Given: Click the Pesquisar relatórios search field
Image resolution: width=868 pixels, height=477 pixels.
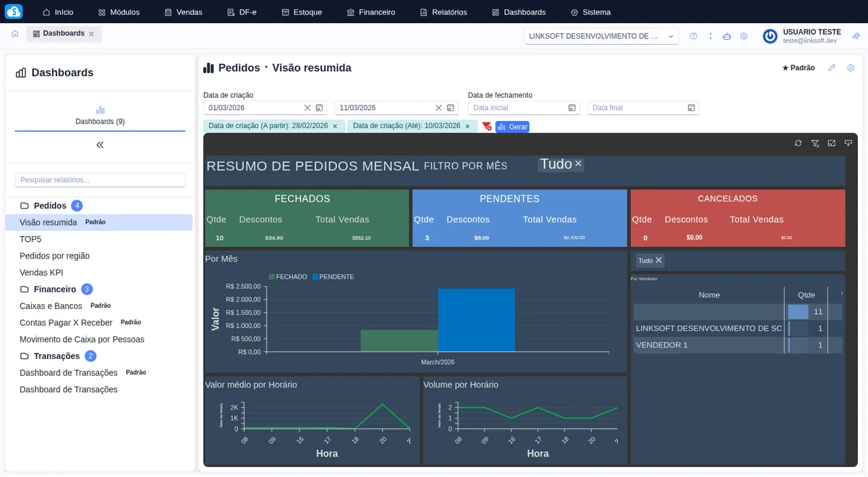Looking at the screenshot, I should (x=99, y=180).
